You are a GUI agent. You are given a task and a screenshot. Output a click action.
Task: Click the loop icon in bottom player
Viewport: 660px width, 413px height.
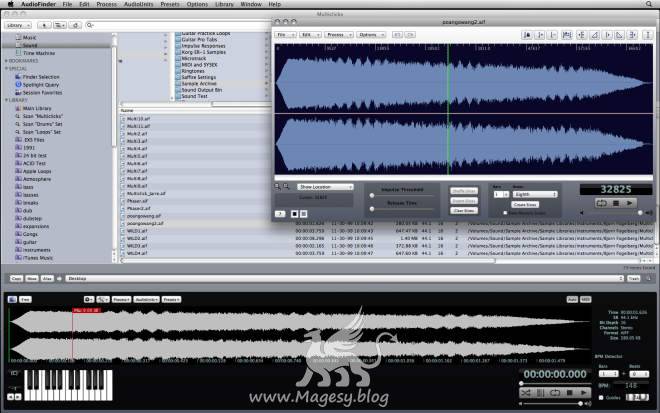[555, 393]
